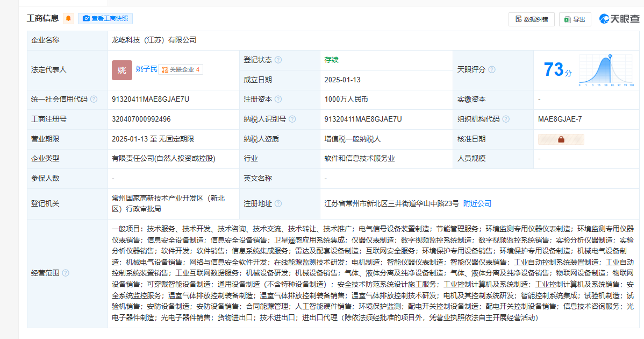Click help icon next to 组织机构代码

click(506, 119)
